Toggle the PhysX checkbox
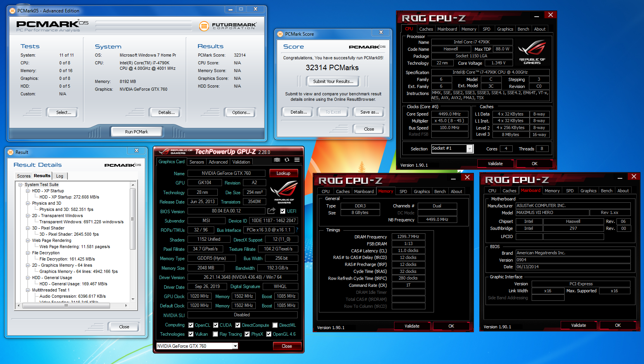The width and height of the screenshot is (644, 364). 247,334
